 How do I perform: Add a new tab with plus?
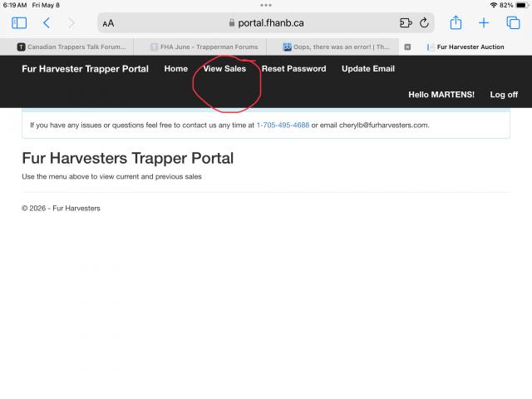point(484,23)
